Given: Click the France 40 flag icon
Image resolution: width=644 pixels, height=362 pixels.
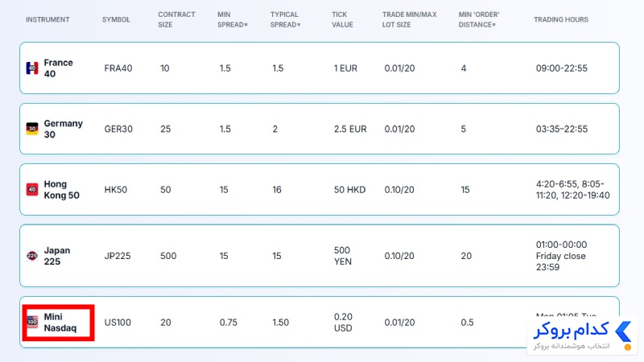Looking at the screenshot, I should 32,68.
